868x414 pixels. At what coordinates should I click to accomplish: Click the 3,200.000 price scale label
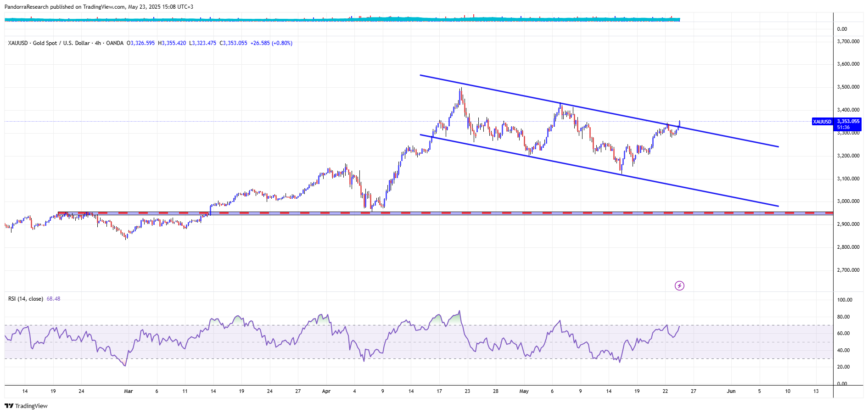tap(848, 156)
